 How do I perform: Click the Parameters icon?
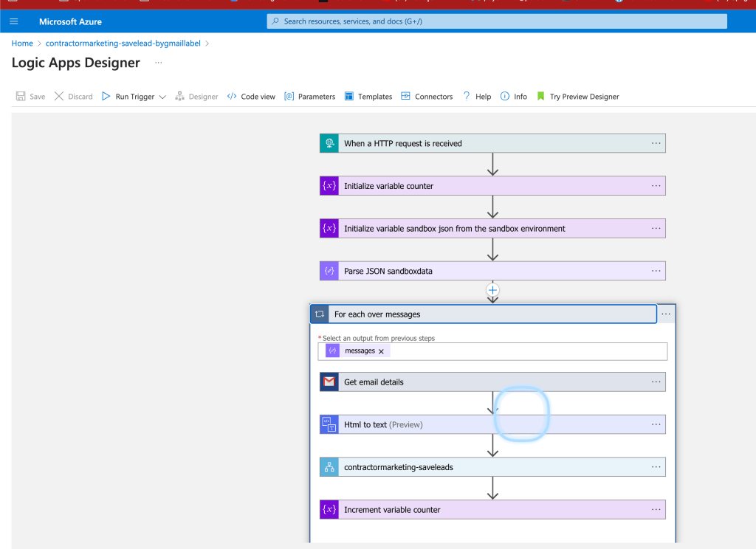(x=289, y=97)
